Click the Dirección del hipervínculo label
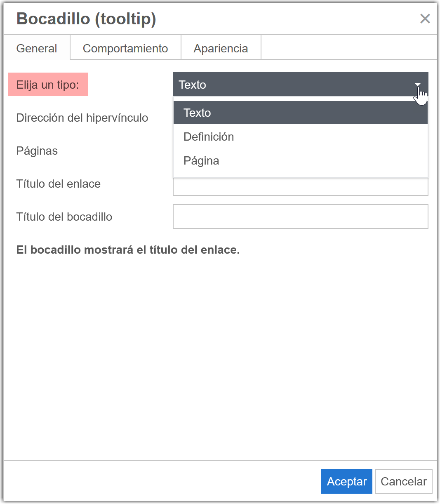 tap(82, 118)
